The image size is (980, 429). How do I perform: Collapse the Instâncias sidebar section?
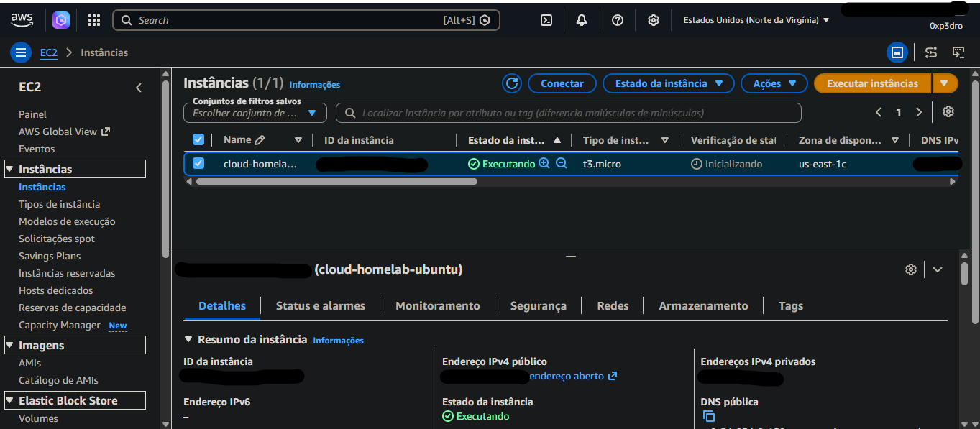[x=10, y=170]
